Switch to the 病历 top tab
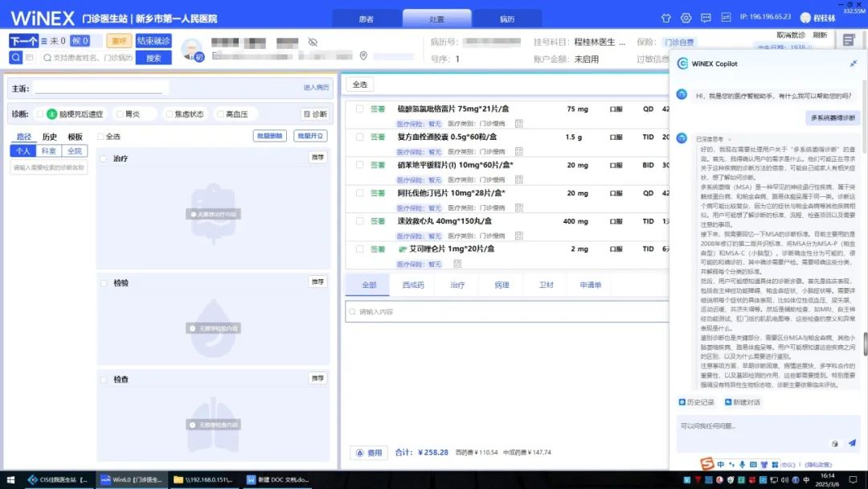 [507, 18]
